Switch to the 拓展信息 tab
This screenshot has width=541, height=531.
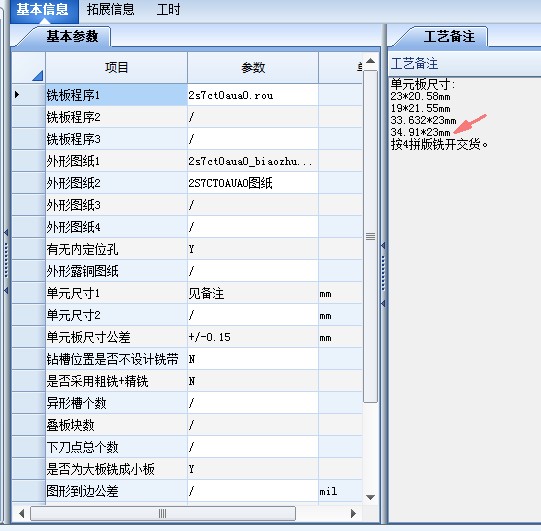tap(110, 10)
